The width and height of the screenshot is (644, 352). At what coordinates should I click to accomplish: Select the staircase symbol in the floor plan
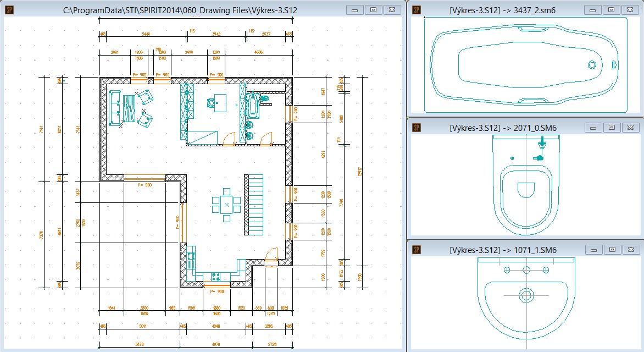click(254, 202)
